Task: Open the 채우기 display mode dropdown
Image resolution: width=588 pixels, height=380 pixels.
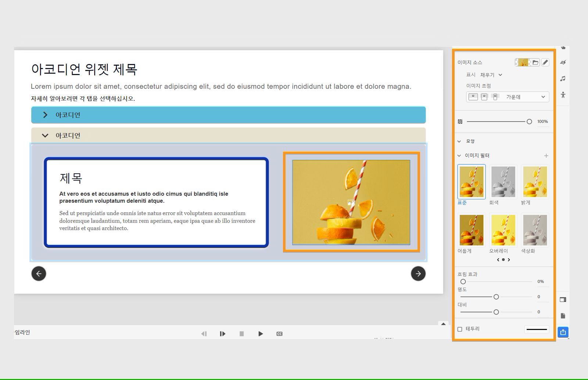Action: 490,75
